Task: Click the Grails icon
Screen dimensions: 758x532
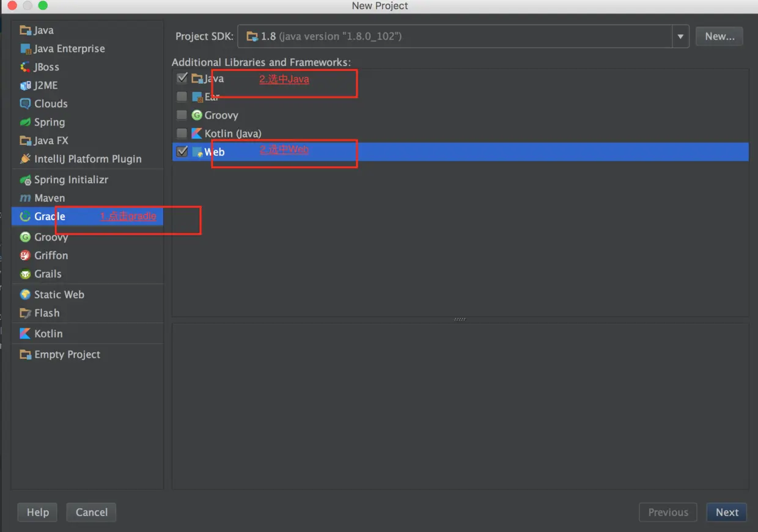Action: pyautogui.click(x=25, y=274)
